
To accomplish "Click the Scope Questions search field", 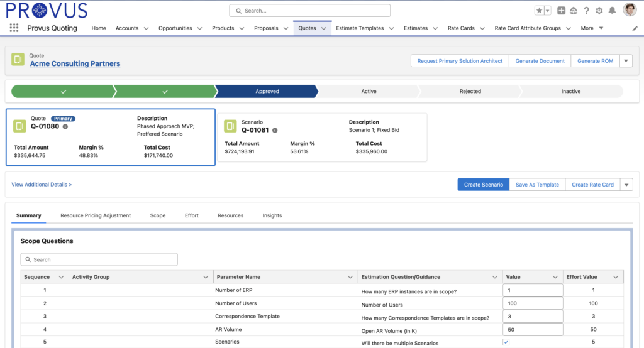I will [99, 259].
